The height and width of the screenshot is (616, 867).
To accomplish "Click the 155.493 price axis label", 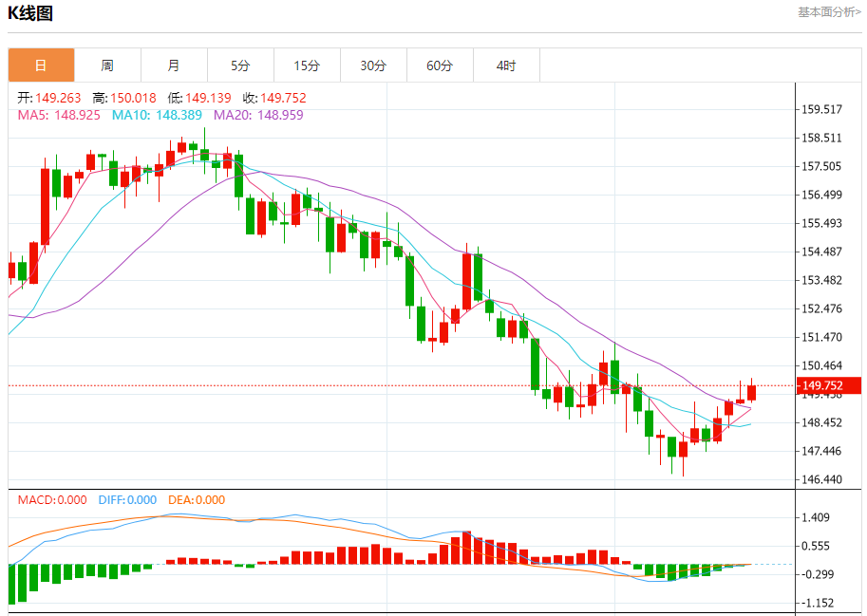I will 821,223.
